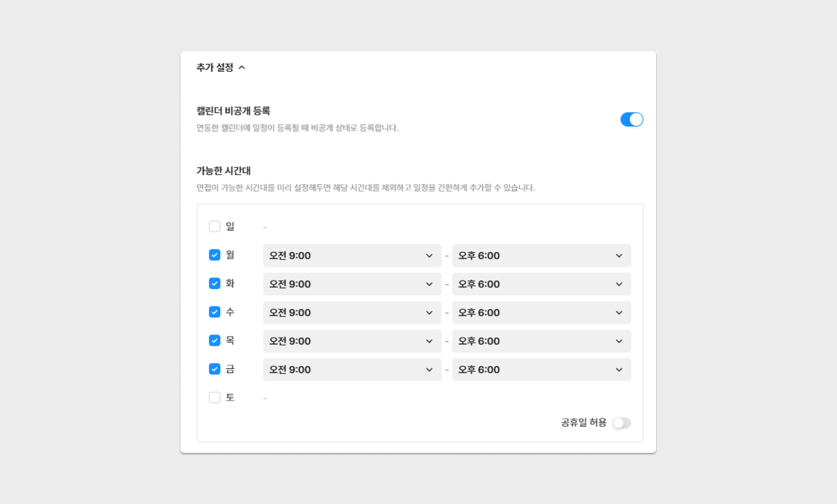
Task: Enable the 공휴일 허용 switch
Action: click(621, 423)
